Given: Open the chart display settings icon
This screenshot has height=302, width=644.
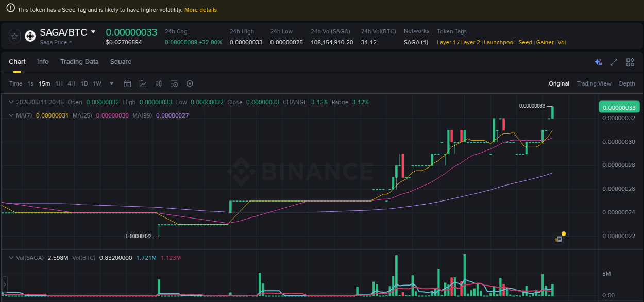Looking at the screenshot, I should (x=174, y=83).
